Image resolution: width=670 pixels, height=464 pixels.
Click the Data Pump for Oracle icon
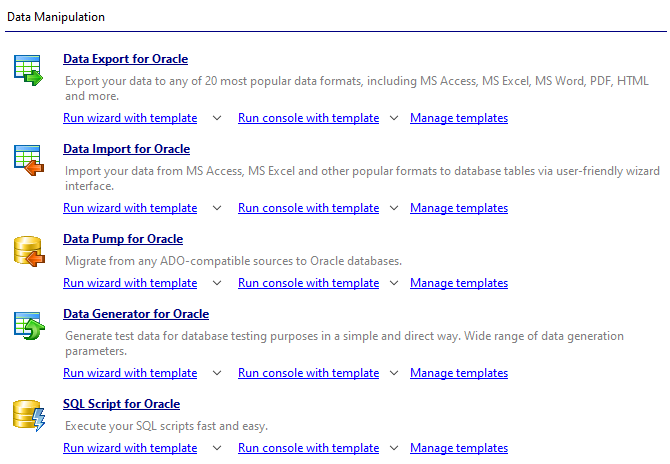[x=29, y=251]
